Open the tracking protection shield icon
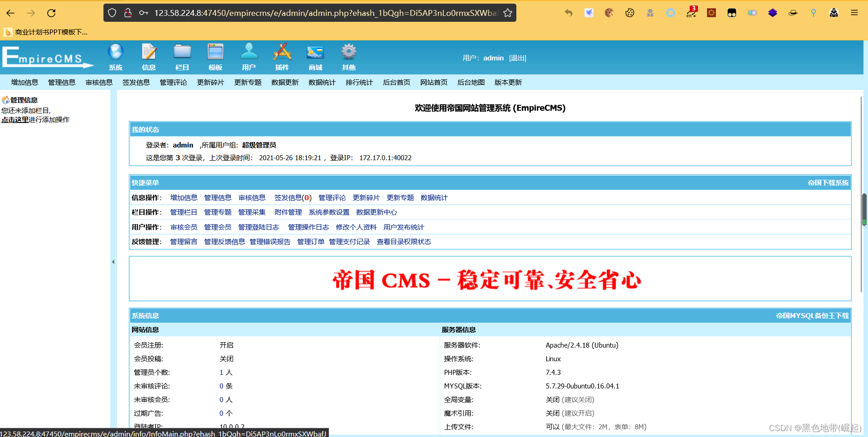The image size is (868, 437). pos(112,13)
